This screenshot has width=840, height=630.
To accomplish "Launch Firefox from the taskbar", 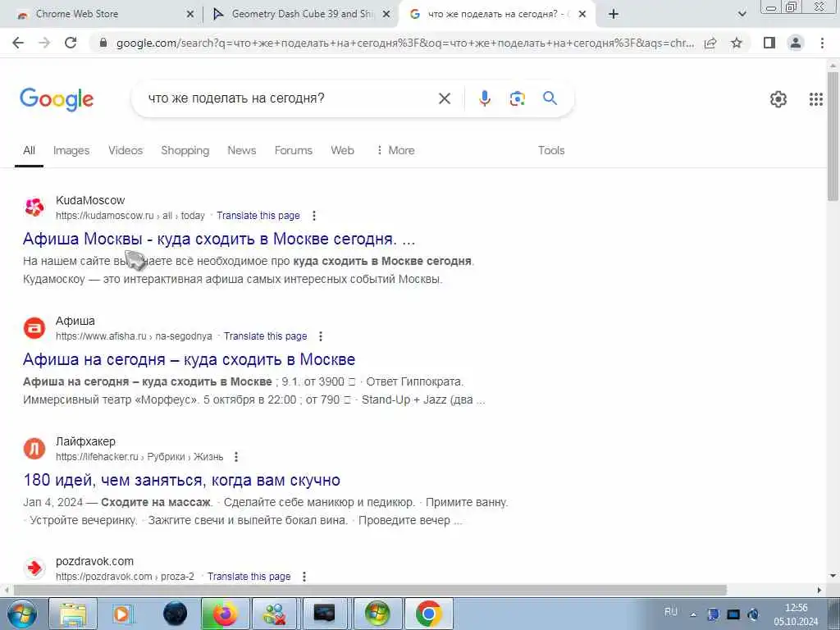I will point(226,614).
